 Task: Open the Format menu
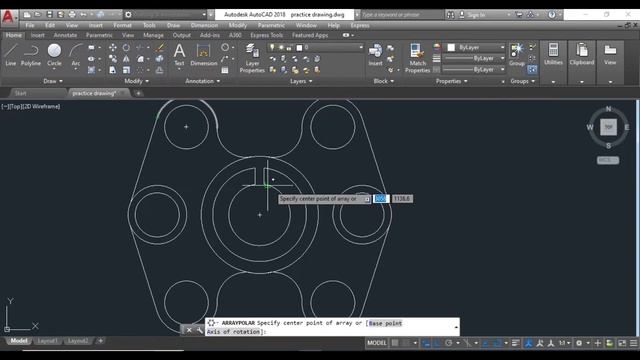[x=122, y=25]
